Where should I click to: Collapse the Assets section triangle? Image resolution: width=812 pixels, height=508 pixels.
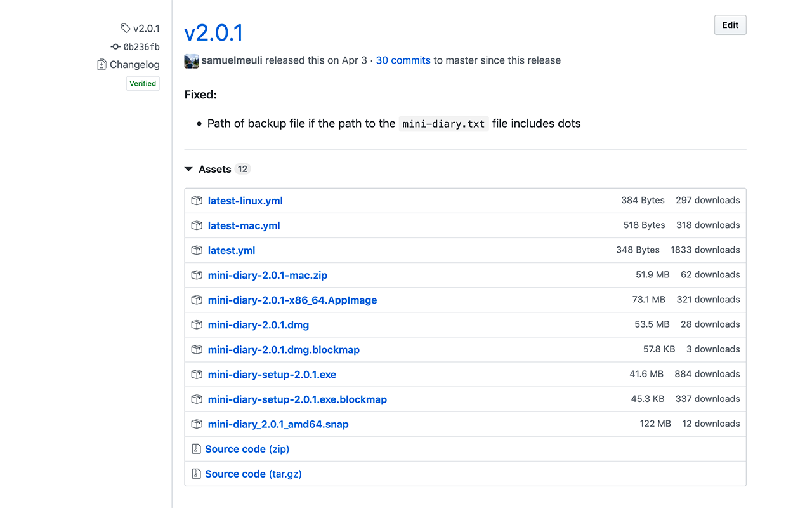188,170
